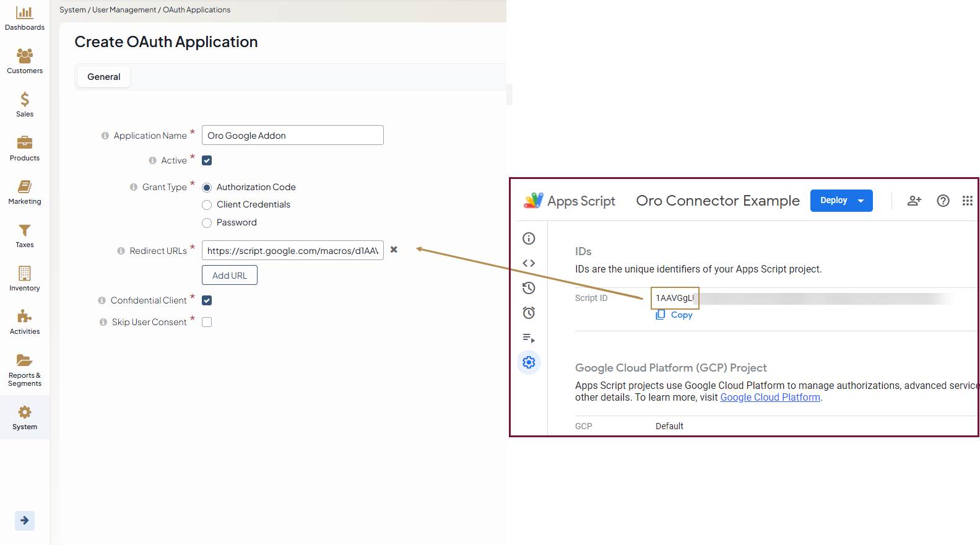
Task: Open the Apps Script Overview info icon
Action: [x=529, y=238]
